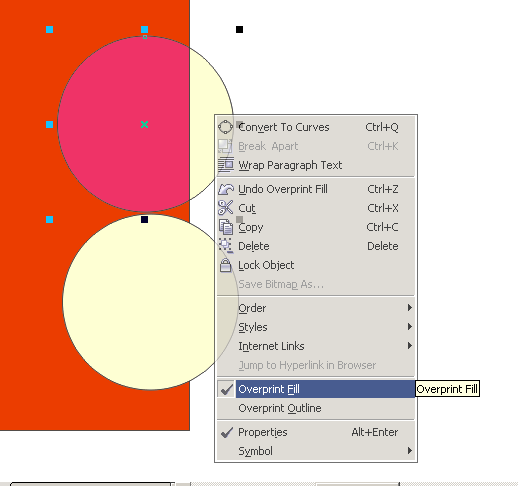Screen dimensions: 518x486
Task: Click the dark bottom-center selection handle
Action: click(144, 219)
